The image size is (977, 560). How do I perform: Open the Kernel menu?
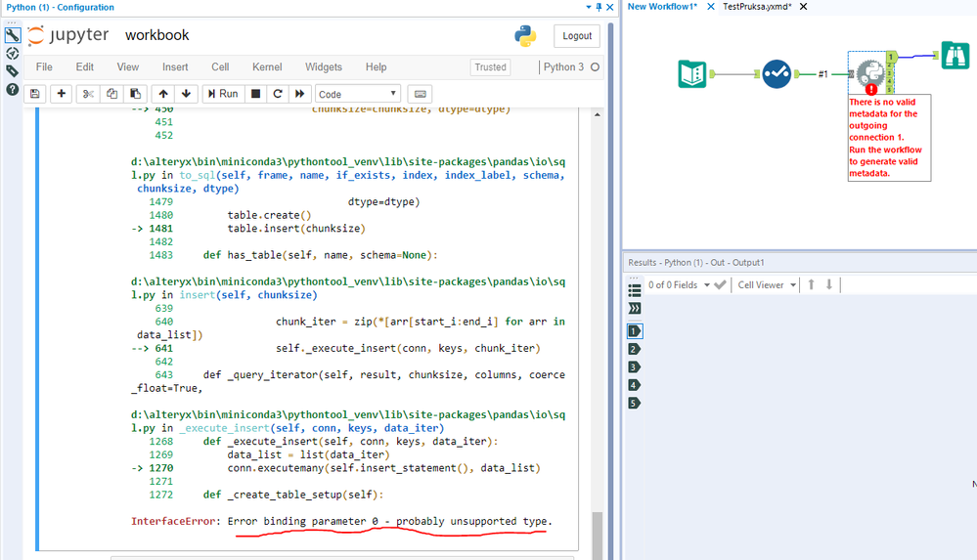267,67
